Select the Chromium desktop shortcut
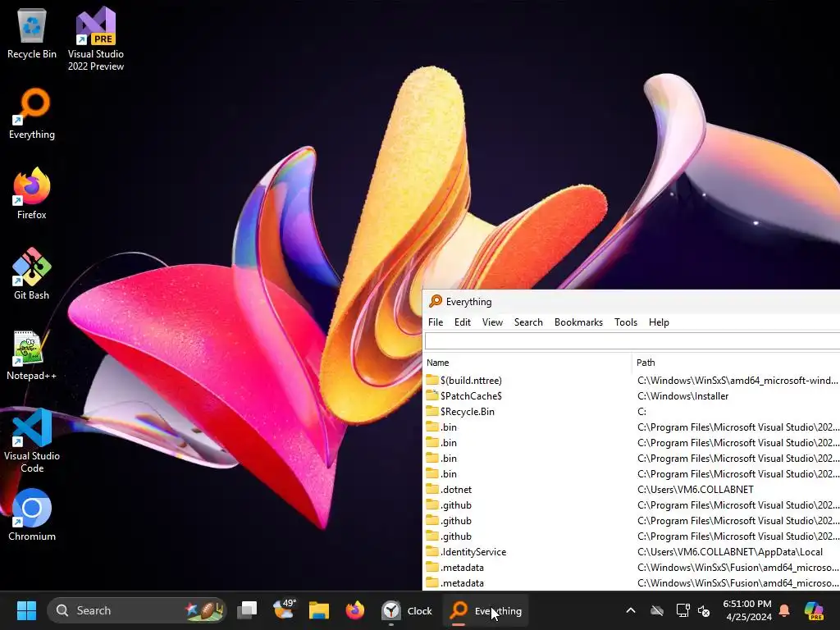The height and width of the screenshot is (630, 840). [x=32, y=515]
